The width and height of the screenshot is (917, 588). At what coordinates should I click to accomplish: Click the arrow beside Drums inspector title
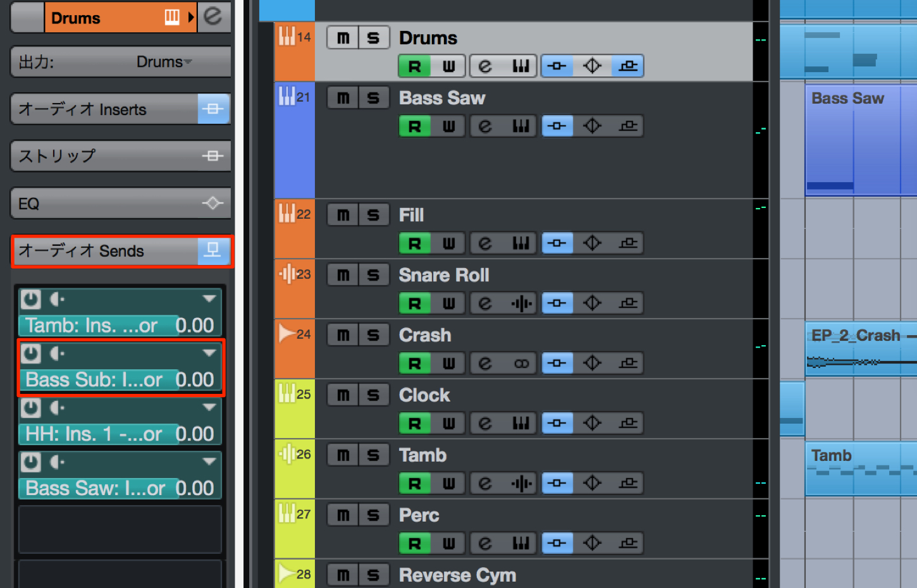(191, 17)
